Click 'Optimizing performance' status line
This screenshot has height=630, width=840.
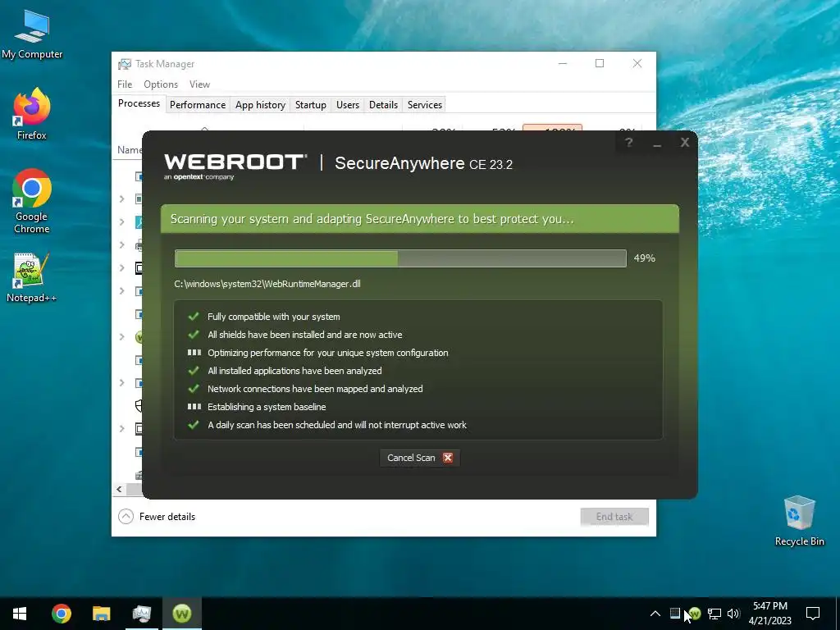point(328,353)
